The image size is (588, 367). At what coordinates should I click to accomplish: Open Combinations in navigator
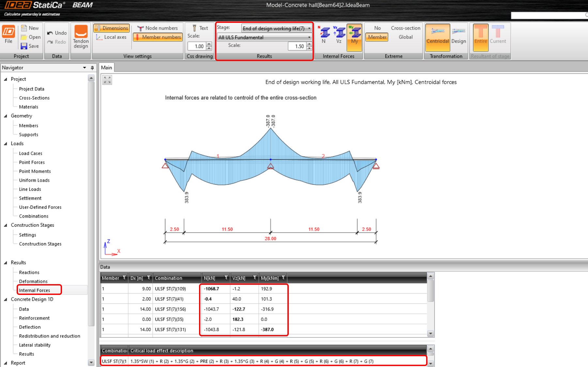34,216
